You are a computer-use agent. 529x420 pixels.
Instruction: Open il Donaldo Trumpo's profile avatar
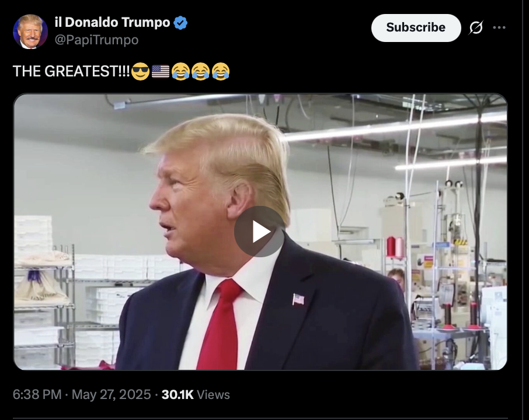[x=30, y=32]
